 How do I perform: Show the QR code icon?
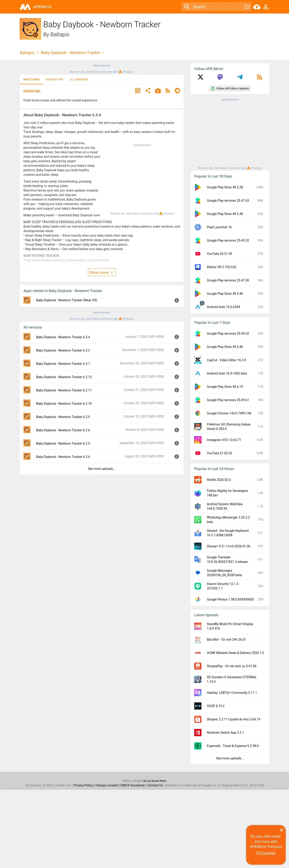pos(138,91)
